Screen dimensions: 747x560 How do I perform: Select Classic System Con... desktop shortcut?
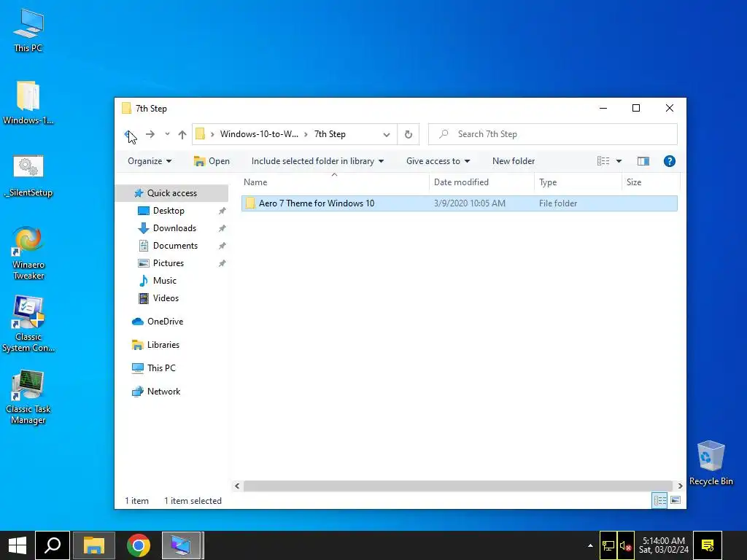click(28, 324)
